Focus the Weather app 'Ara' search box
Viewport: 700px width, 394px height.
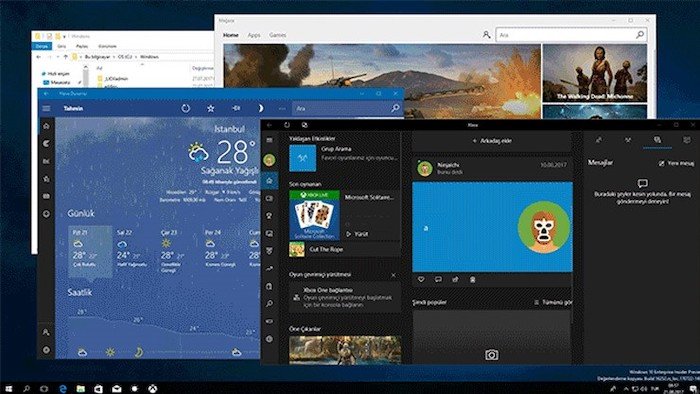347,108
